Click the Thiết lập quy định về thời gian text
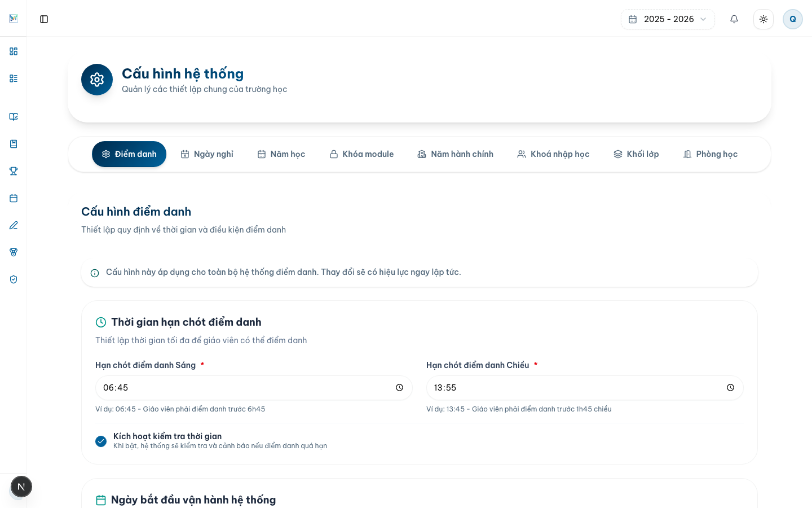 click(x=183, y=230)
